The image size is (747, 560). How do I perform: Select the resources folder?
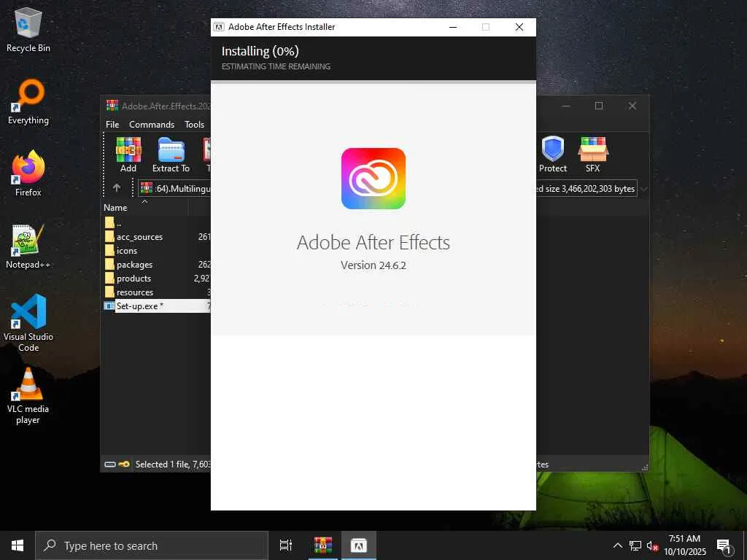click(x=157, y=292)
